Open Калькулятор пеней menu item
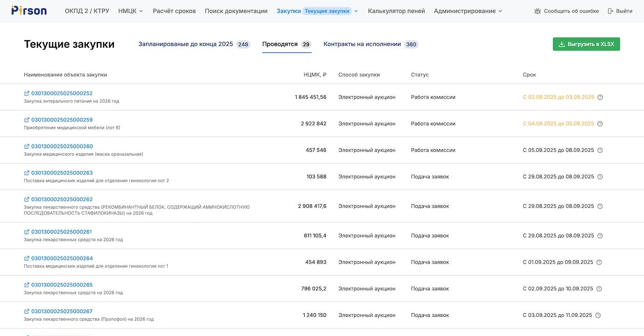The image size is (644, 336). (x=396, y=11)
